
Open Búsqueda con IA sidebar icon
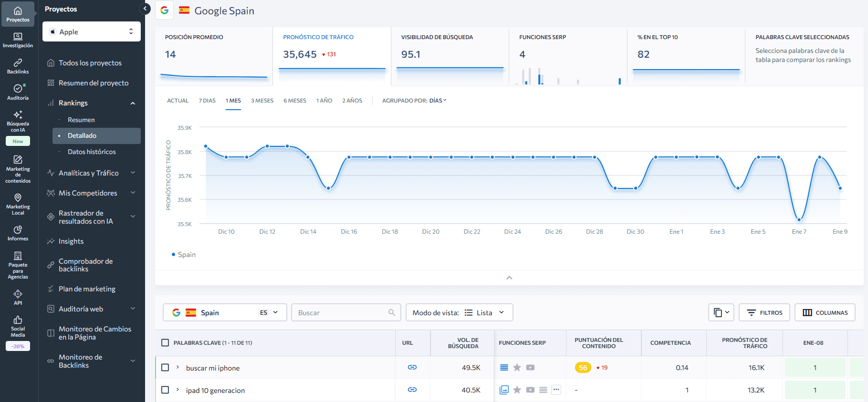coord(18,121)
